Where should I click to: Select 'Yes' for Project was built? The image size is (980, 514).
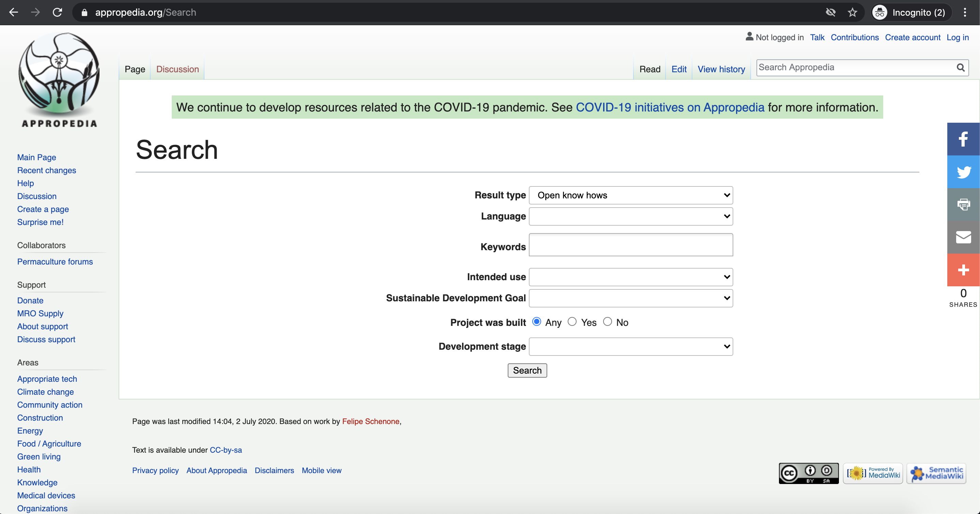pos(572,322)
